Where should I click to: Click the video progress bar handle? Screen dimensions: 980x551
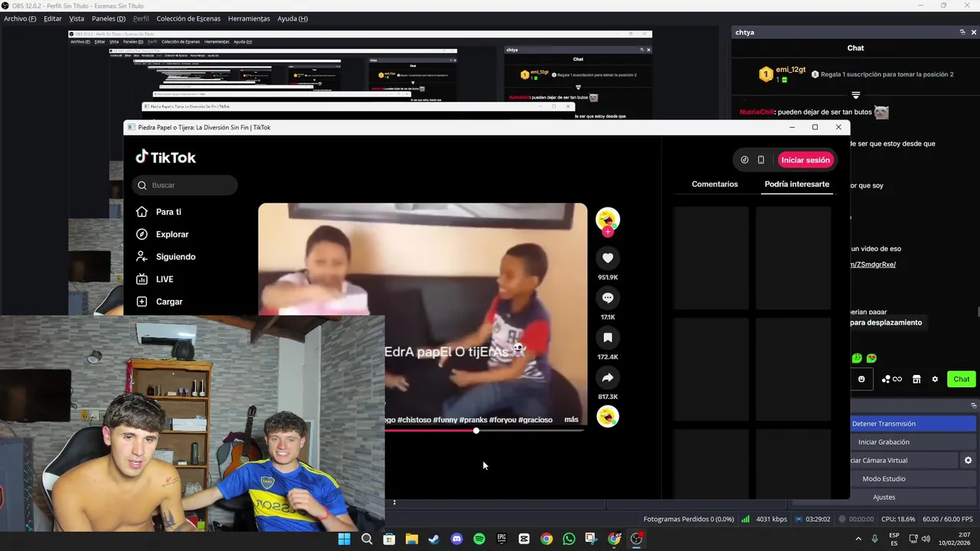coord(476,431)
